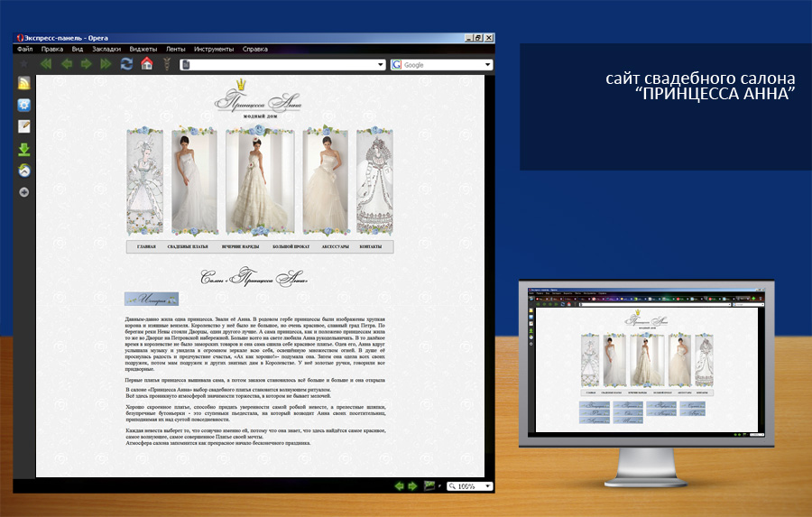Follow the КОНТАКТЫ navigation link

pyautogui.click(x=370, y=246)
